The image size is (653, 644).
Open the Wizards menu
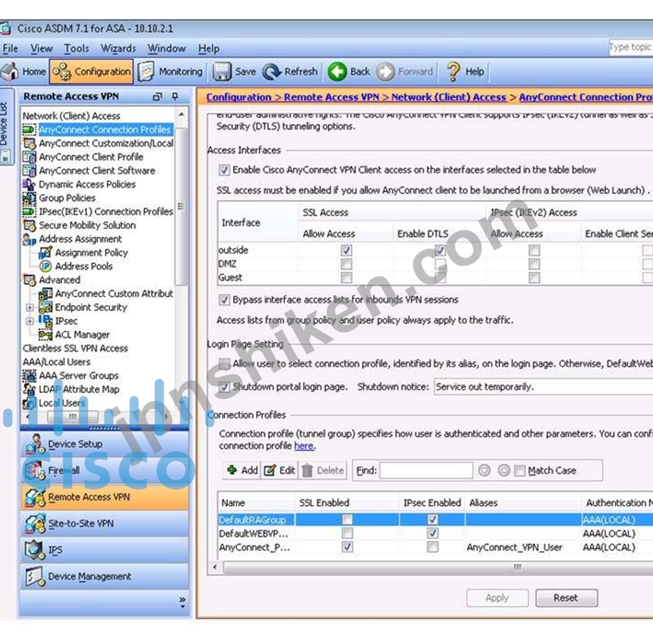(118, 48)
